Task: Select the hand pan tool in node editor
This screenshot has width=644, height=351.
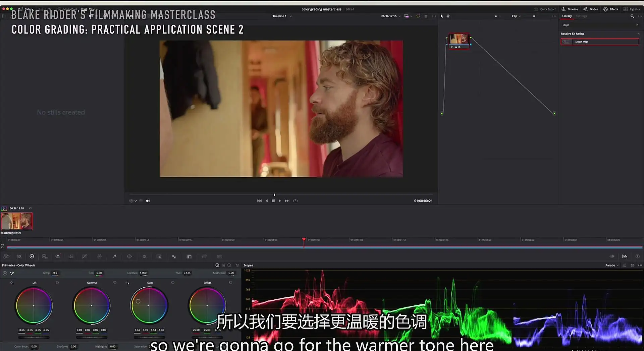Action: pyautogui.click(x=448, y=16)
